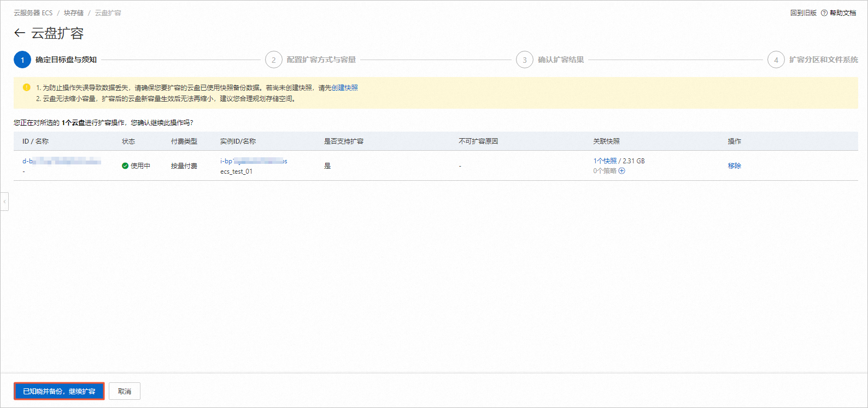Screen dimensions: 868x408
Task: Open the 云服务器 ECS breadcrumb
Action: (33, 13)
